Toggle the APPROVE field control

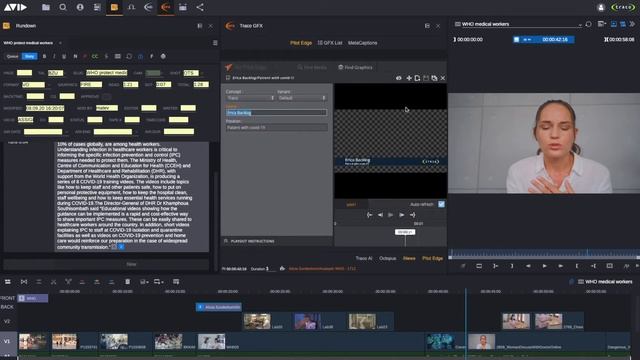[x=107, y=97]
